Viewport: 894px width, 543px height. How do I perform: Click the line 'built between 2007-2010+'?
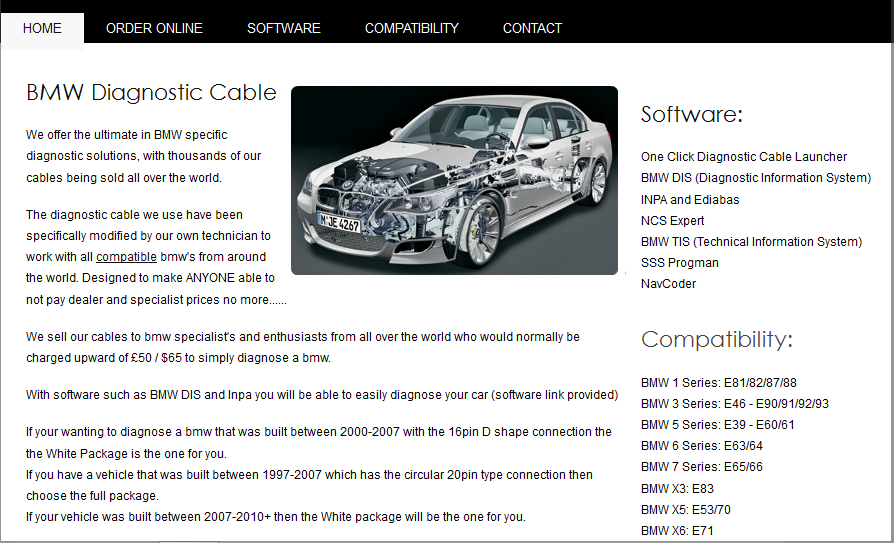[x=276, y=517]
